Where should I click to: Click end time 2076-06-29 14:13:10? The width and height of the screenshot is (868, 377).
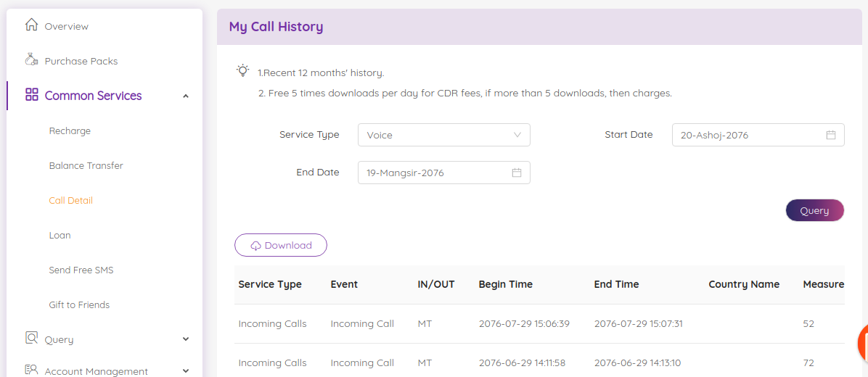pos(638,362)
